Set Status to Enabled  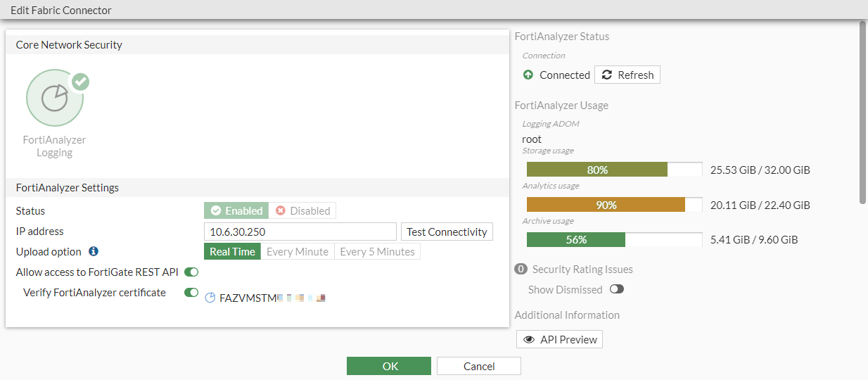(236, 210)
